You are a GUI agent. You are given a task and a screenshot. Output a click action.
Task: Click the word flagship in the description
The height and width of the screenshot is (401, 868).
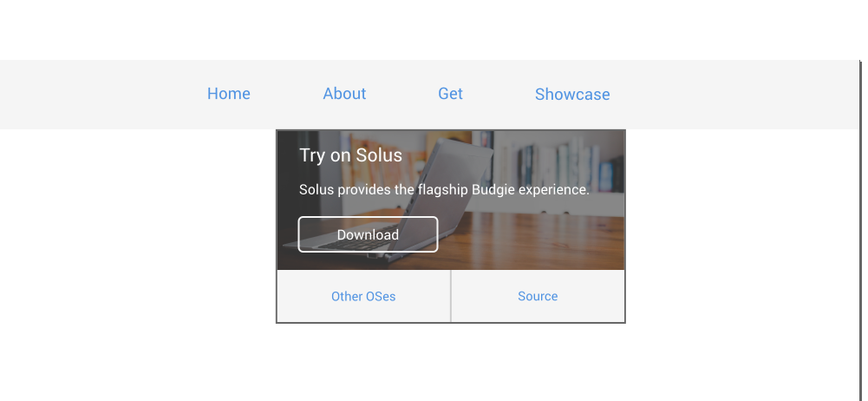pyautogui.click(x=443, y=189)
